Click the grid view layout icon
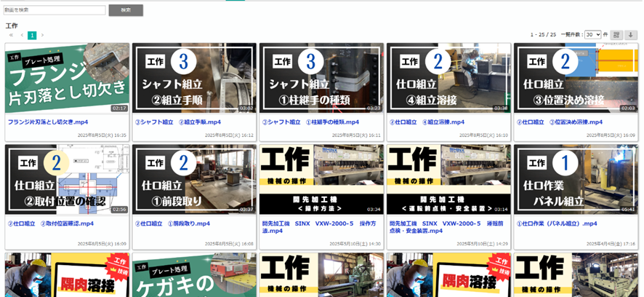 pyautogui.click(x=616, y=35)
